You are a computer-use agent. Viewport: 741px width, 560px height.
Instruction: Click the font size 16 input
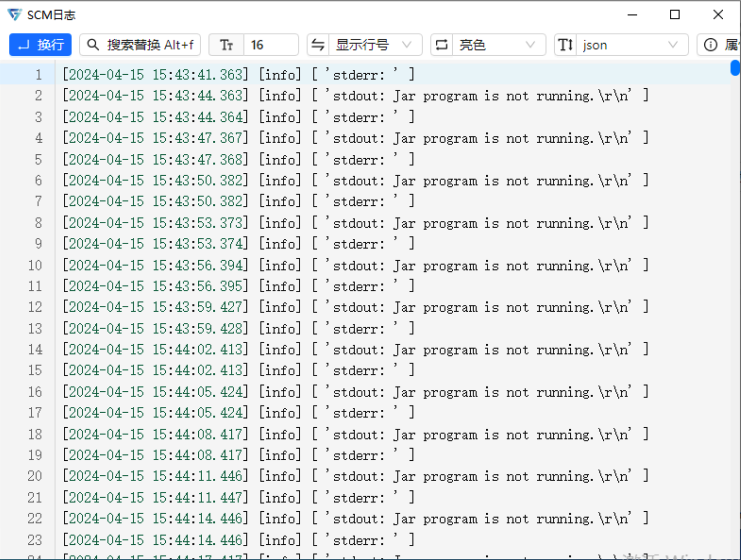click(271, 45)
